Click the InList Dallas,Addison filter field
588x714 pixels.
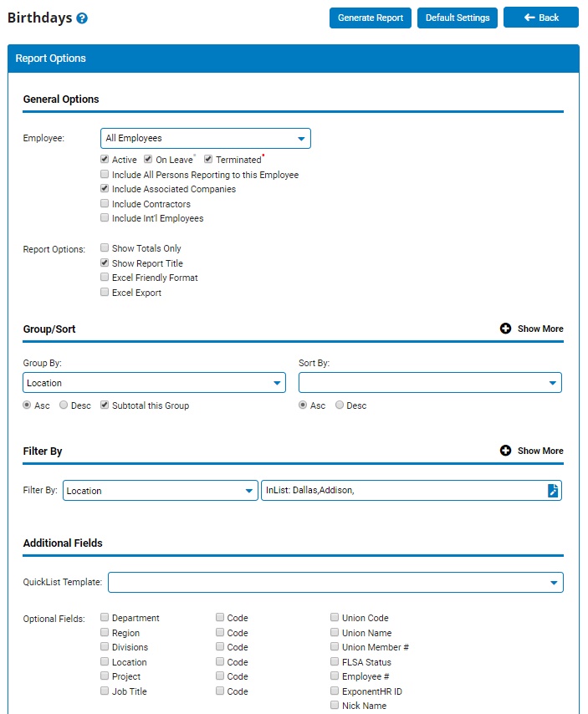(401, 491)
